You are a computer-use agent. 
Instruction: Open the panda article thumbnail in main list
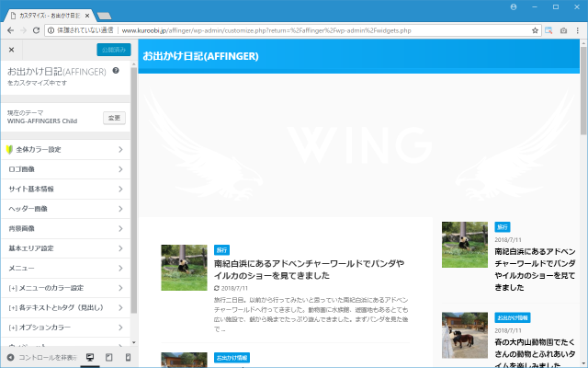(184, 268)
